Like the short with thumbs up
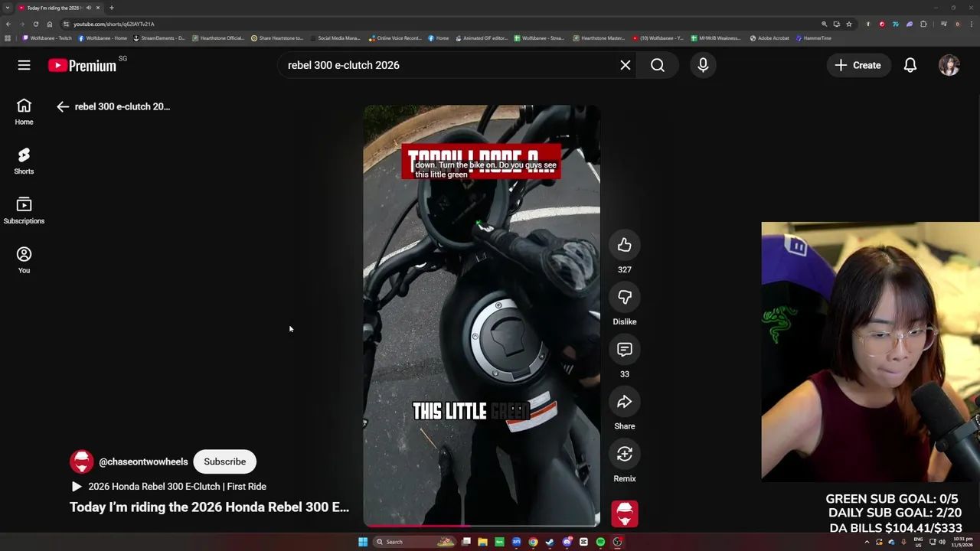Image resolution: width=980 pixels, height=551 pixels. (625, 245)
